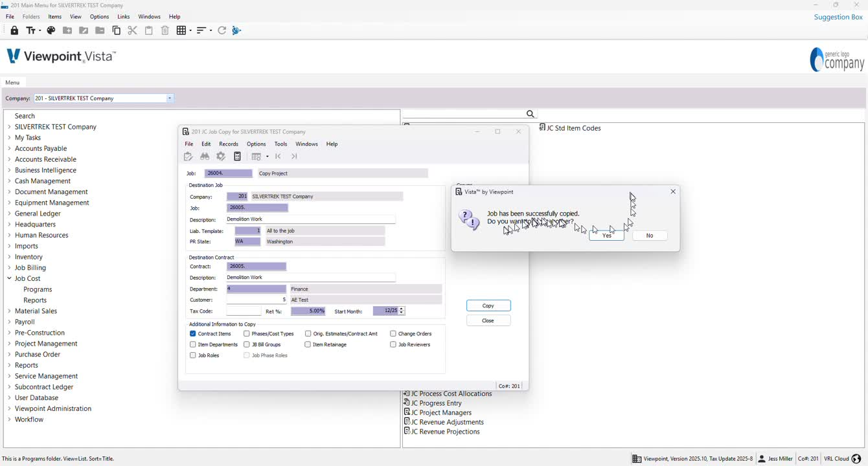This screenshot has height=466, width=868.
Task: Click the search magnifier icon
Action: pyautogui.click(x=531, y=114)
